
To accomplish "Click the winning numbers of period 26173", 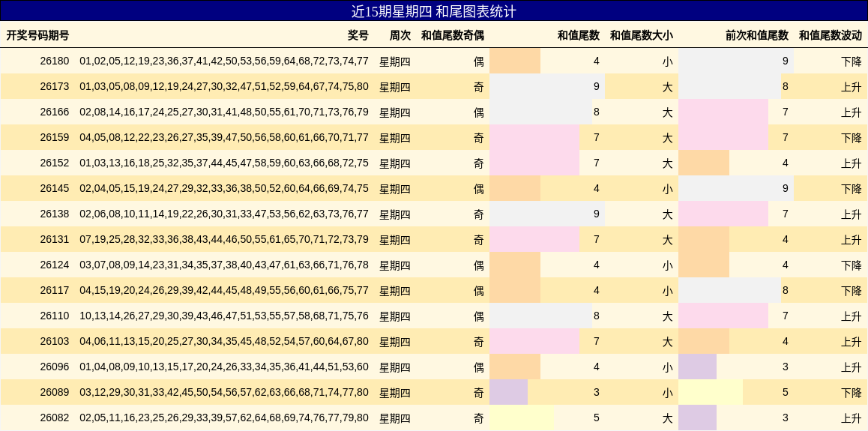I will [224, 86].
